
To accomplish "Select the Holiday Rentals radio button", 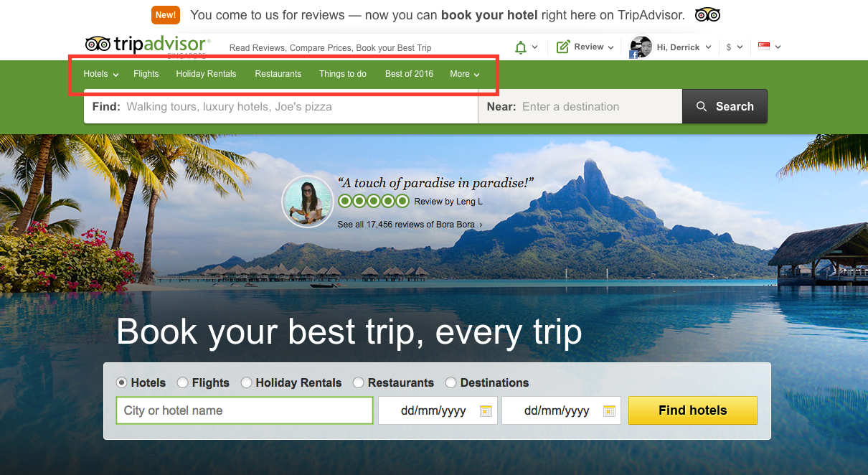I will pyautogui.click(x=247, y=383).
